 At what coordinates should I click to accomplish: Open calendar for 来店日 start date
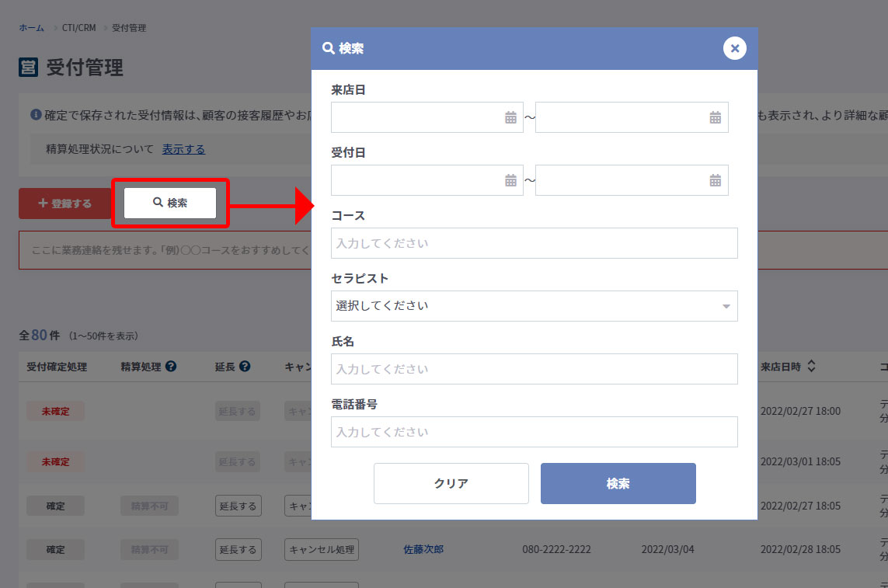point(510,117)
